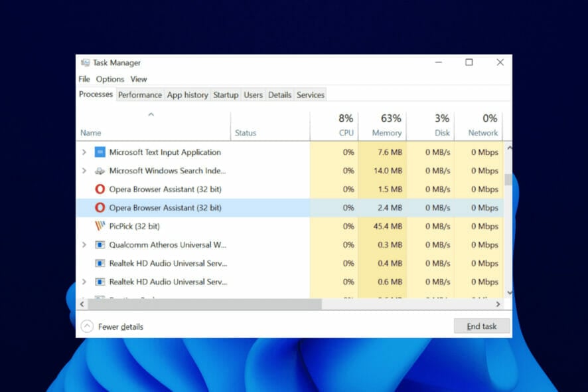Click the Realtek icon in the 0.6 MB row
Screen dimensions: 588x392
point(100,282)
